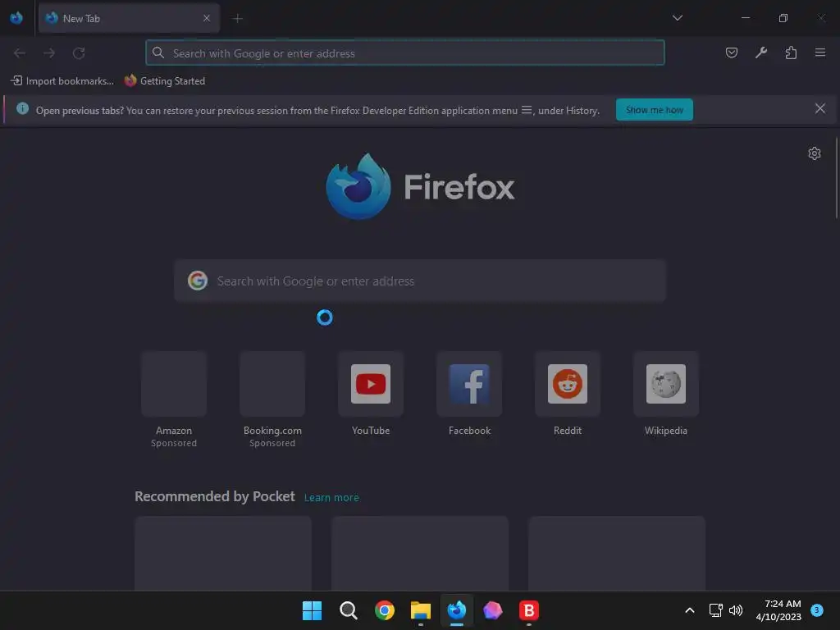
Task: Show hidden system tray icons
Action: click(x=690, y=610)
